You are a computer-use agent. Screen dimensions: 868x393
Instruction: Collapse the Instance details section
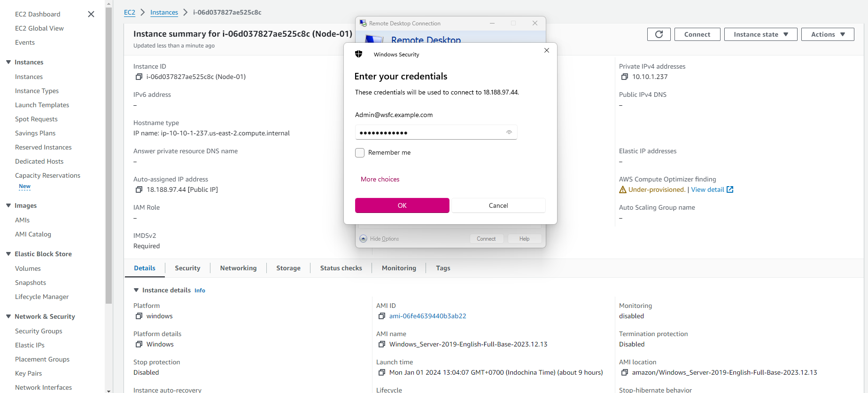coord(136,290)
